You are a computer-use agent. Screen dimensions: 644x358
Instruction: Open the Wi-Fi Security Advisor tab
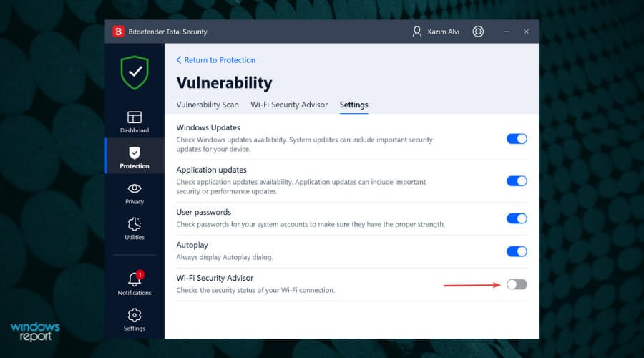[289, 105]
